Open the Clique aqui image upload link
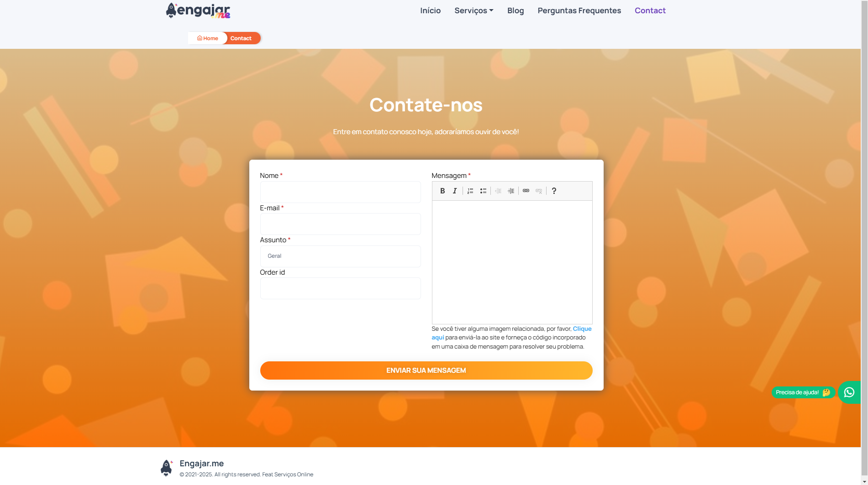Image resolution: width=868 pixels, height=485 pixels. (x=582, y=329)
